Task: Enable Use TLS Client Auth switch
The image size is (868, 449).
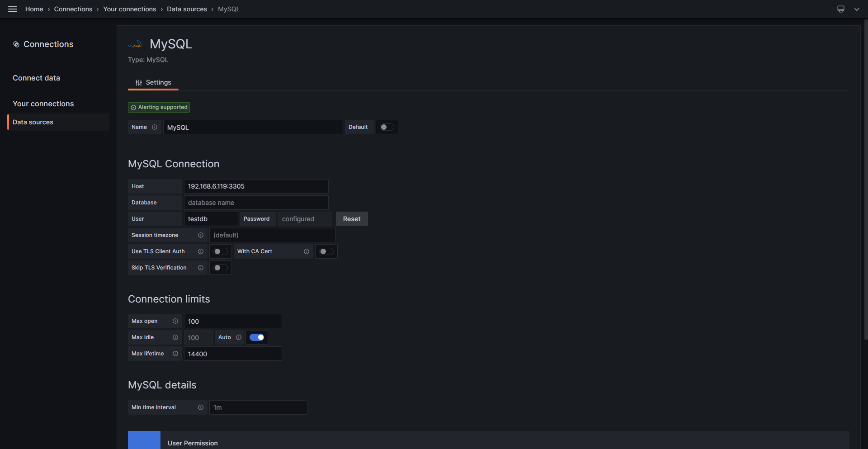Action: point(221,251)
